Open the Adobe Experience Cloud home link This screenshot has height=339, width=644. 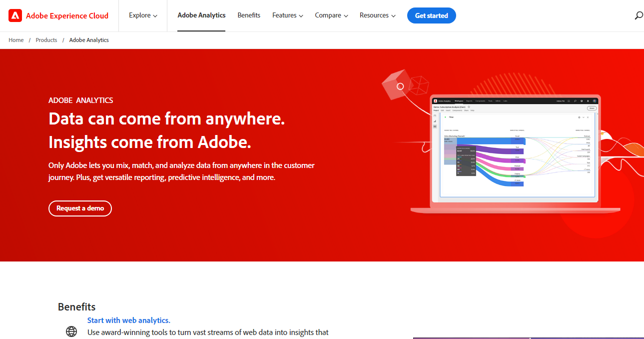coord(58,15)
